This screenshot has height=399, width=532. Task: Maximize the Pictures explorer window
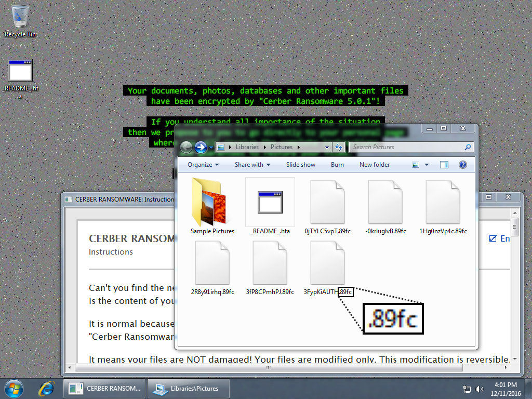444,129
